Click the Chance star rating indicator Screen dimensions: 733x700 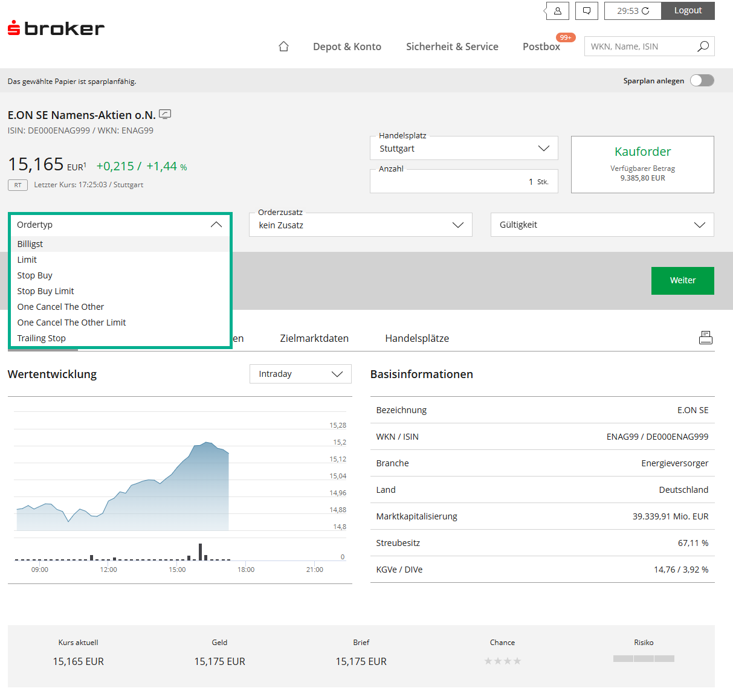pyautogui.click(x=502, y=661)
